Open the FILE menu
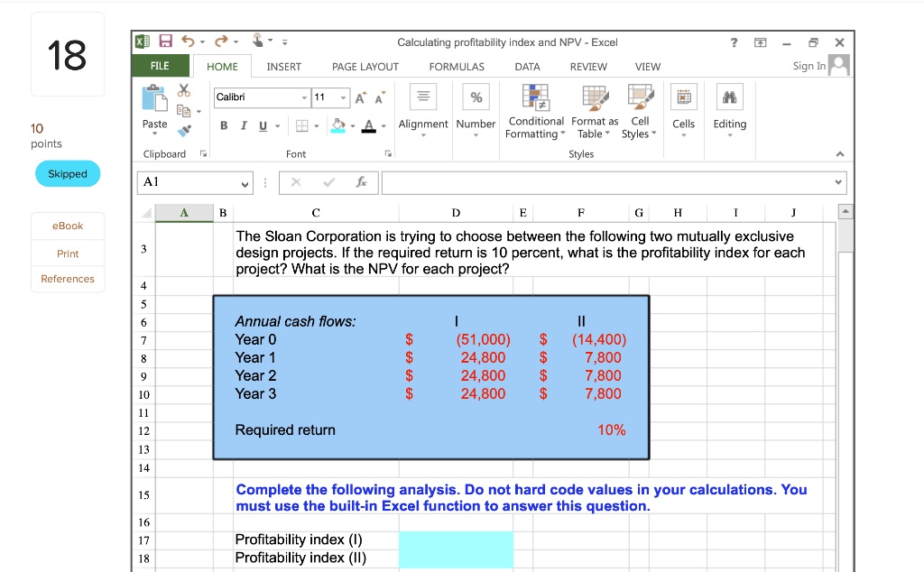The image size is (924, 572). pyautogui.click(x=159, y=66)
